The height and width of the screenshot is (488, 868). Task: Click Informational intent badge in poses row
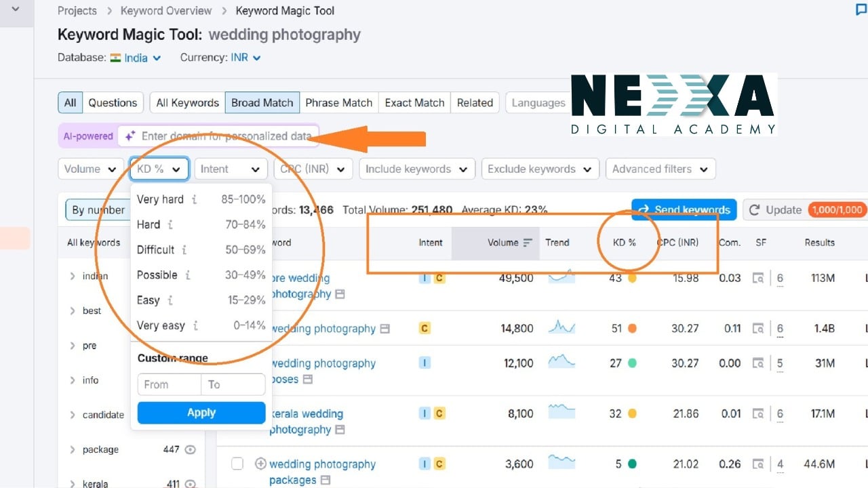click(x=425, y=363)
